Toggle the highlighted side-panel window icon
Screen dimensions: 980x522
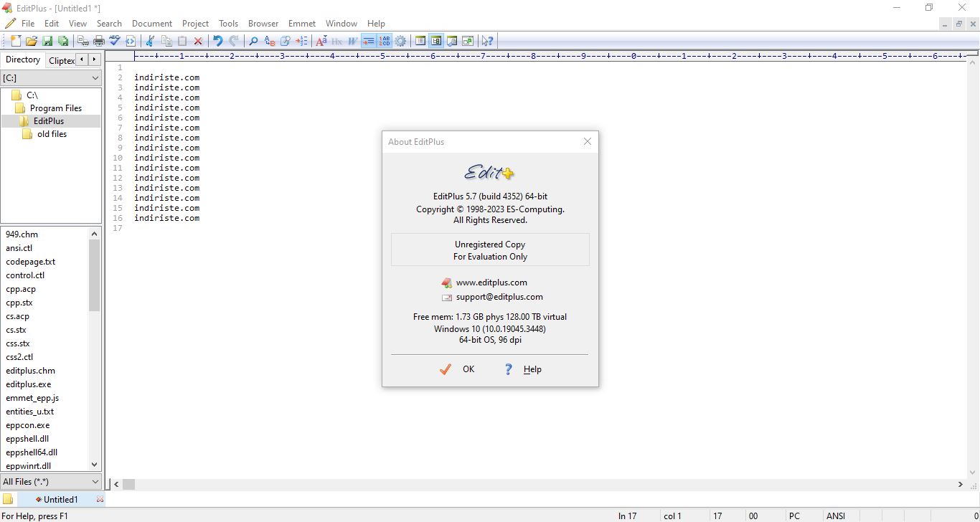click(436, 41)
